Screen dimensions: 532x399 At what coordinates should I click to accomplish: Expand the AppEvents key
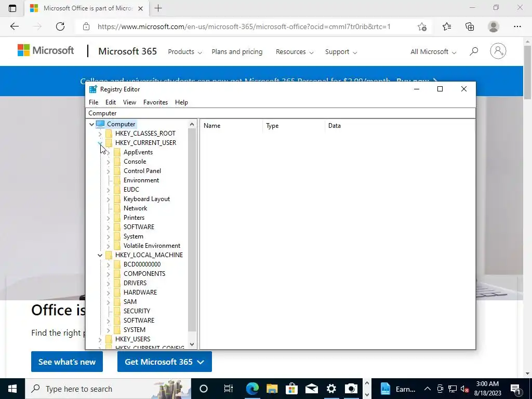point(108,152)
